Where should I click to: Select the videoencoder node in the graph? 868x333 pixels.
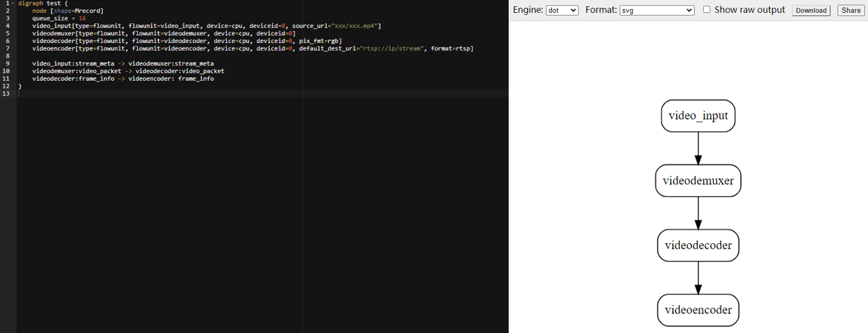(x=698, y=310)
